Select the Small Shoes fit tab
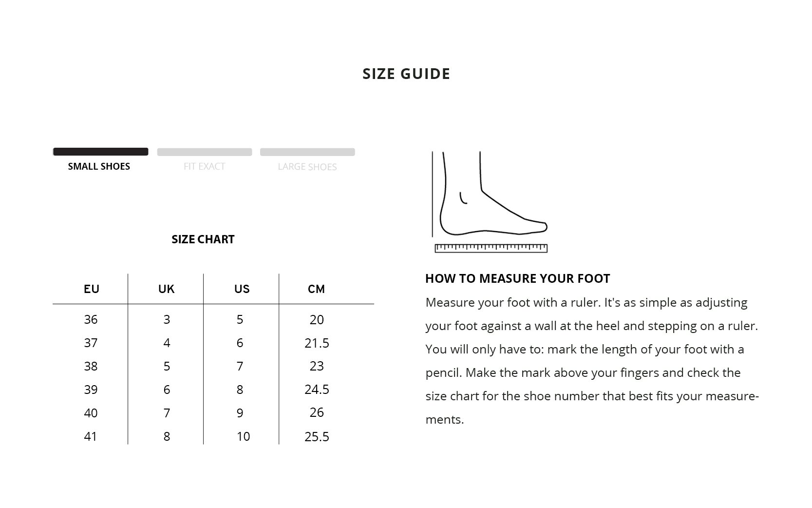The height and width of the screenshot is (508, 812). click(99, 166)
